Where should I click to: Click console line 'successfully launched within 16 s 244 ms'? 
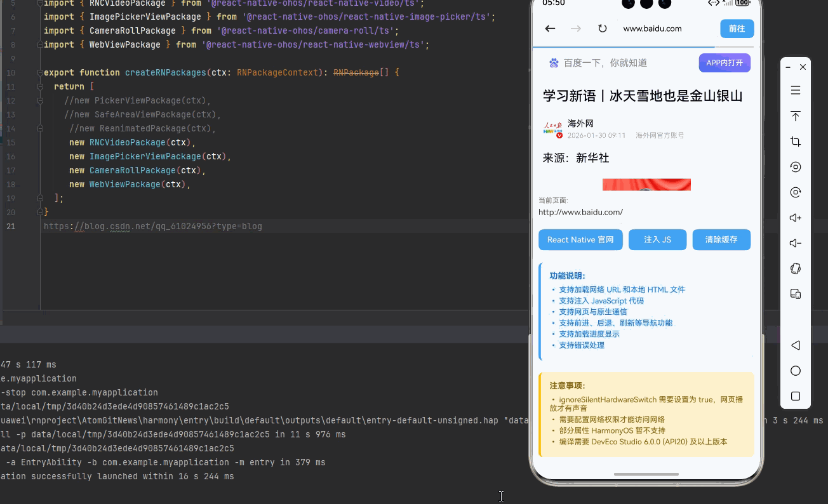(117, 476)
